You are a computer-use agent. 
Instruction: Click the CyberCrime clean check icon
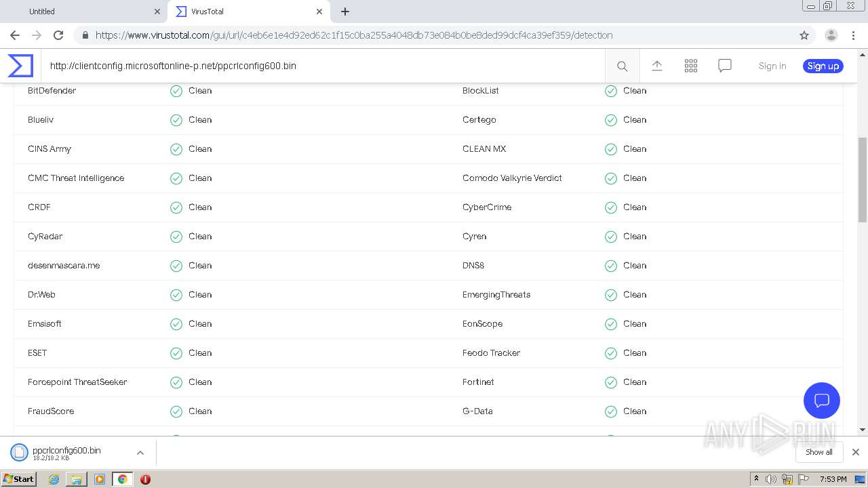(611, 207)
